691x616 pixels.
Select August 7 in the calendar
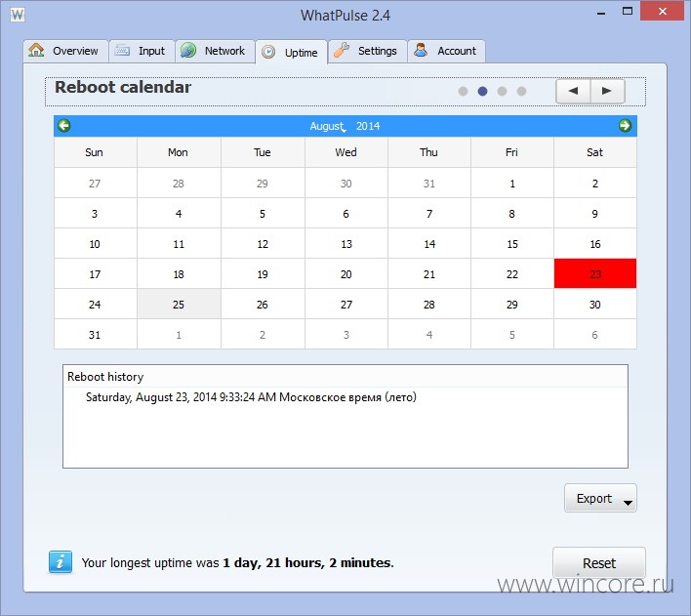pyautogui.click(x=429, y=214)
